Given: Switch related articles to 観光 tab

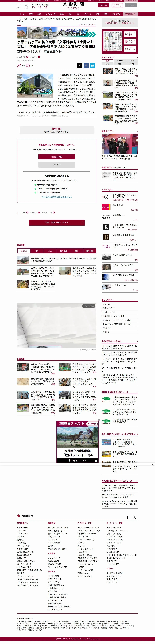Looking at the screenshot, I should [77, 251].
